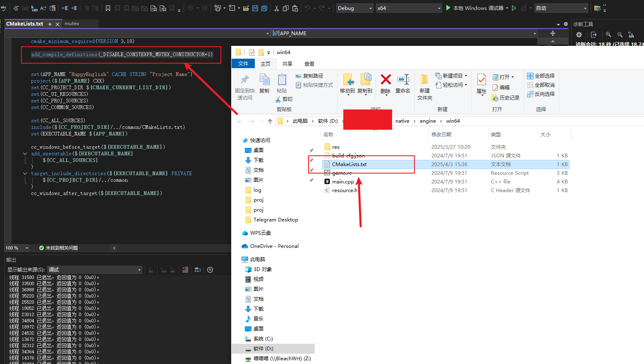Go up one folder level in Explorer
Image resolution: width=644 pixels, height=364 pixels.
[x=270, y=121]
